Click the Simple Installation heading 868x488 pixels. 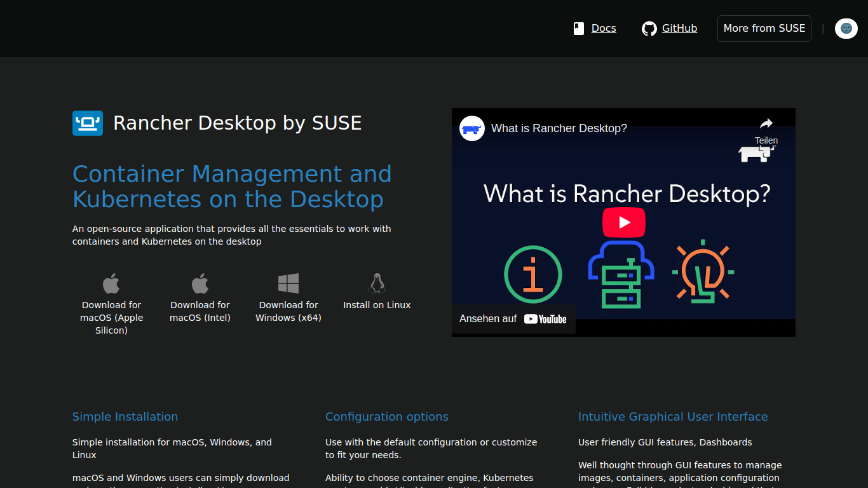coord(125,417)
